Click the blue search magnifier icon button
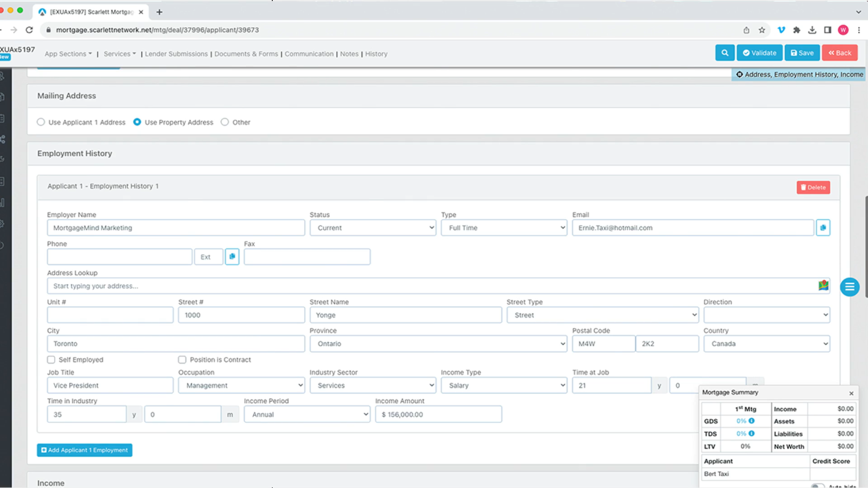Viewport: 868px width, 488px height. (x=725, y=53)
